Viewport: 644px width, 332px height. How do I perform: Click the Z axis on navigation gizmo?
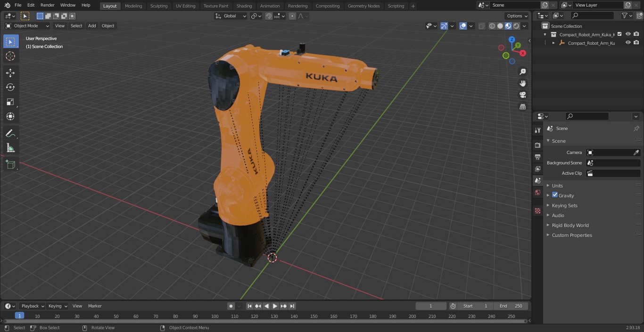point(512,40)
